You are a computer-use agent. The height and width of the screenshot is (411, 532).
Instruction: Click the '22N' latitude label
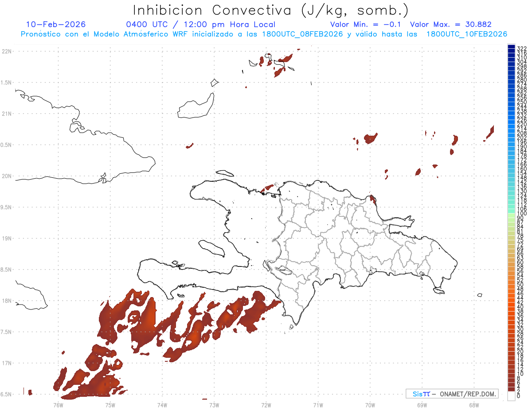(6, 51)
